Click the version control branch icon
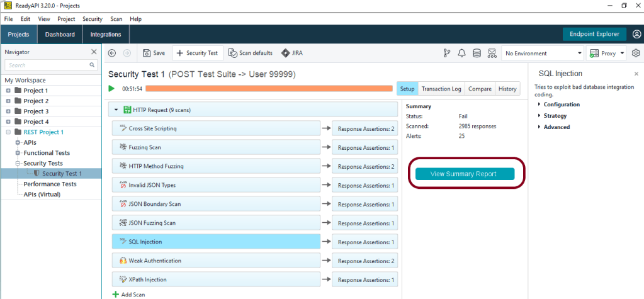Screen dimensions: 644x299 point(447,54)
